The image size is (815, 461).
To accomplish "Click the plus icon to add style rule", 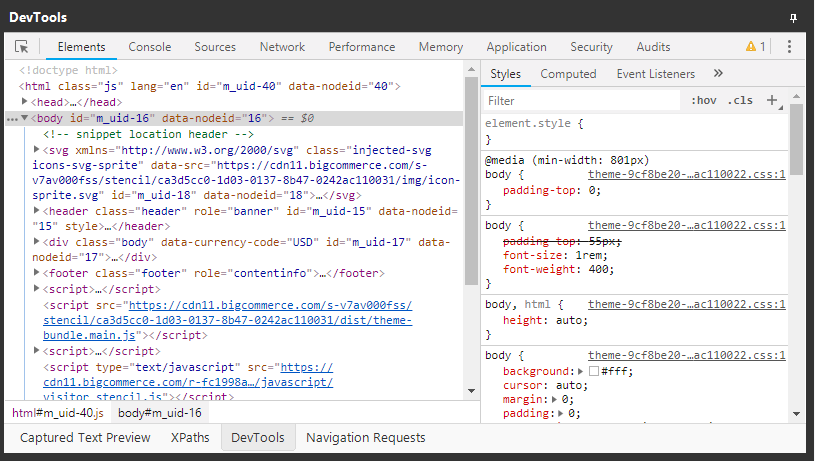I will coord(771,100).
